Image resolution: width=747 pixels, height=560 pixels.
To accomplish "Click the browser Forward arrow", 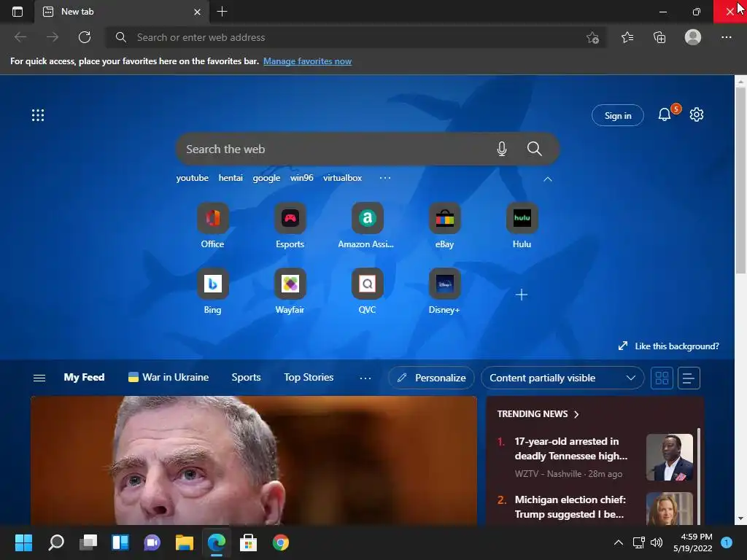I will pos(53,37).
